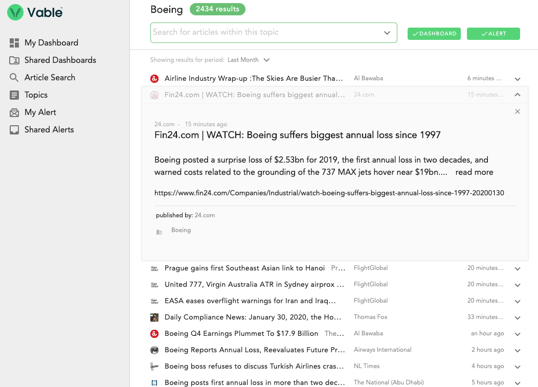
Task: Toggle the DASHBOARD checkmark button
Action: click(434, 34)
